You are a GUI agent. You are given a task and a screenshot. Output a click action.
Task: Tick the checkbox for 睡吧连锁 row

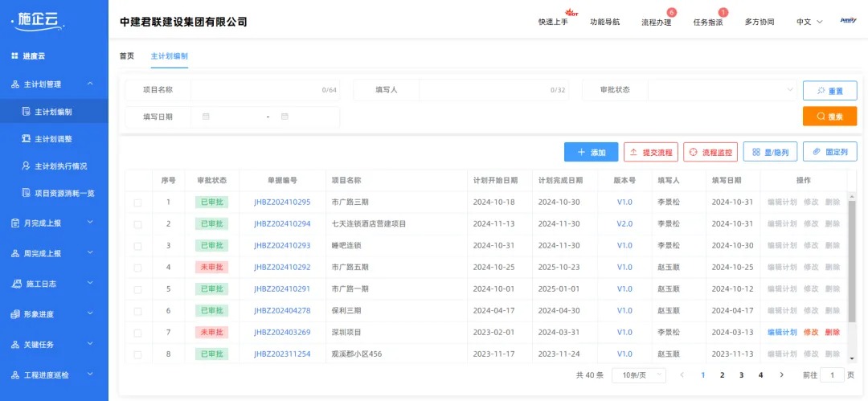click(x=137, y=246)
